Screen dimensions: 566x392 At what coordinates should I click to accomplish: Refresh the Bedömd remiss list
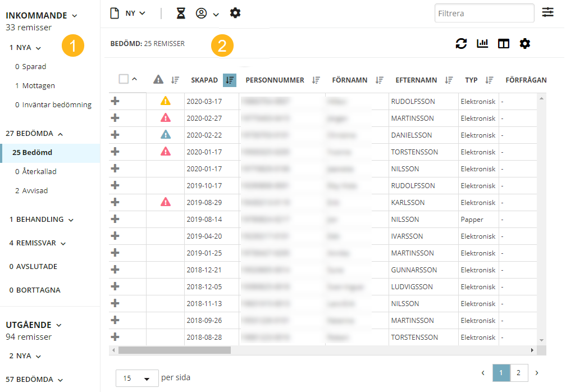tap(461, 44)
